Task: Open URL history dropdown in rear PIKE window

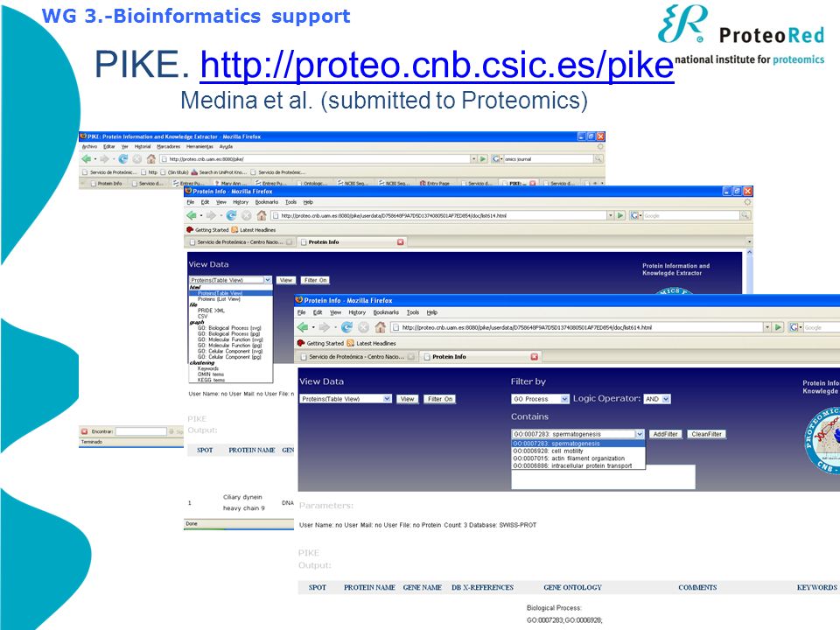Action: click(473, 158)
